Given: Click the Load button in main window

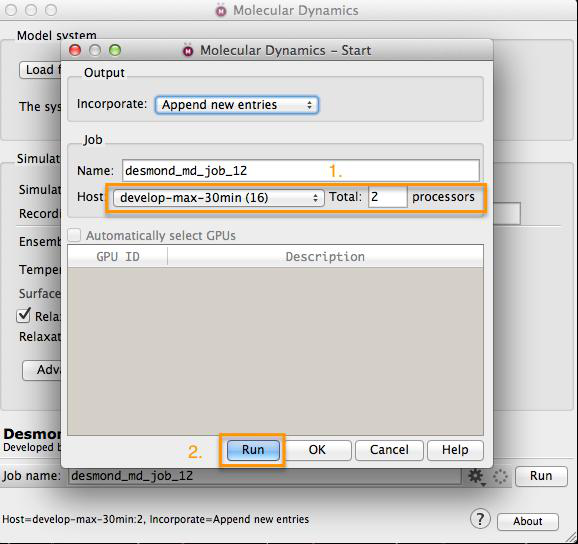Looking at the screenshot, I should (40, 70).
